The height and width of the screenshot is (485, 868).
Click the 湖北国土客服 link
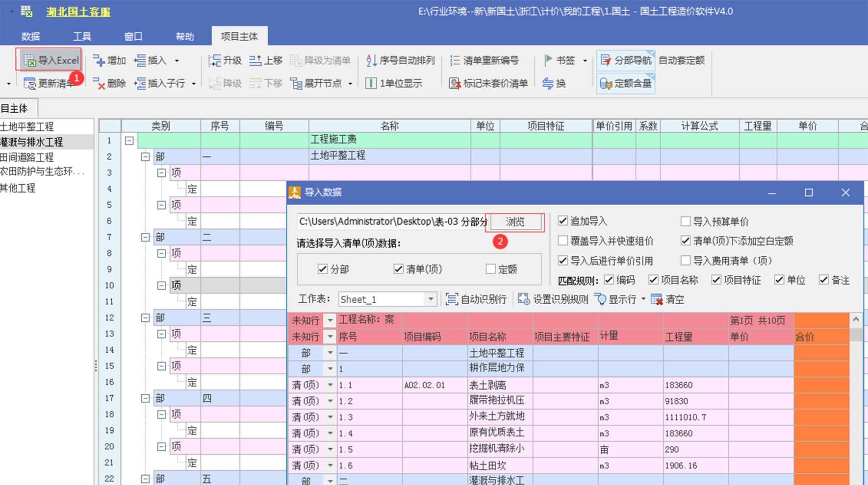[x=78, y=12]
